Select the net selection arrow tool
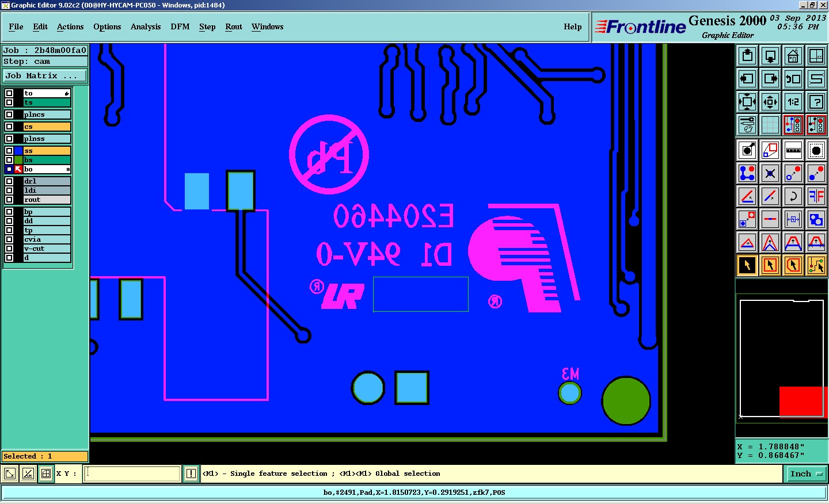Screen dimensions: 829x504 pos(816,265)
